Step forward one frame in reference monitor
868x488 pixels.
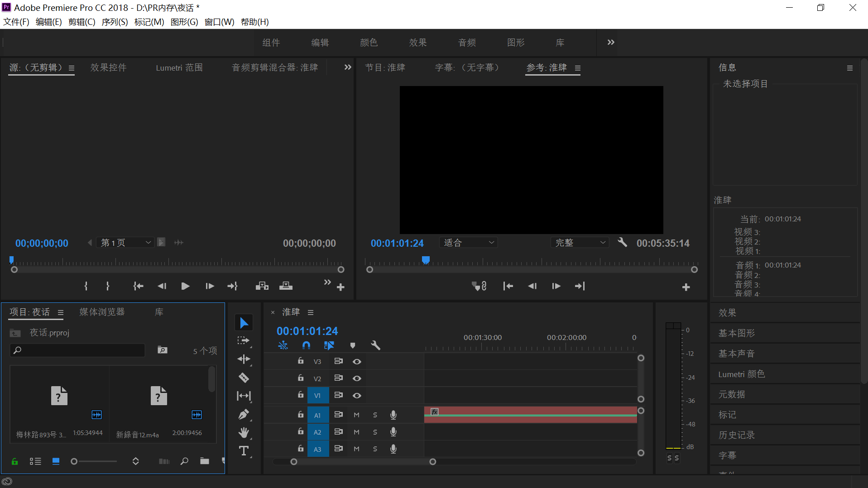(x=556, y=286)
